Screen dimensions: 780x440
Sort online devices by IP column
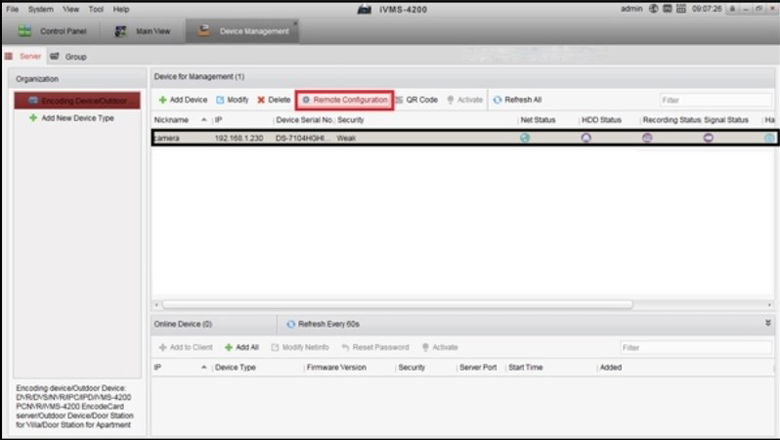click(x=180, y=368)
